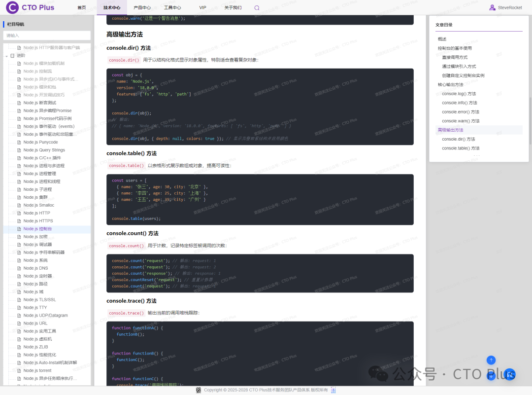The width and height of the screenshot is (532, 395).
Task: Jump to console.info() 方法 in contents
Action: (460, 103)
